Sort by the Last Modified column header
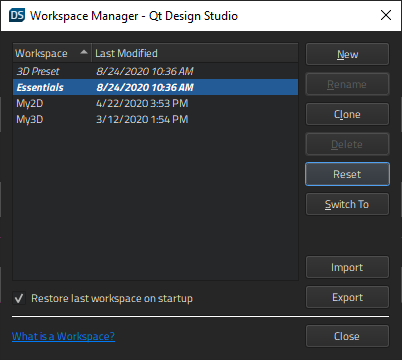This screenshot has width=402, height=360. point(195,53)
